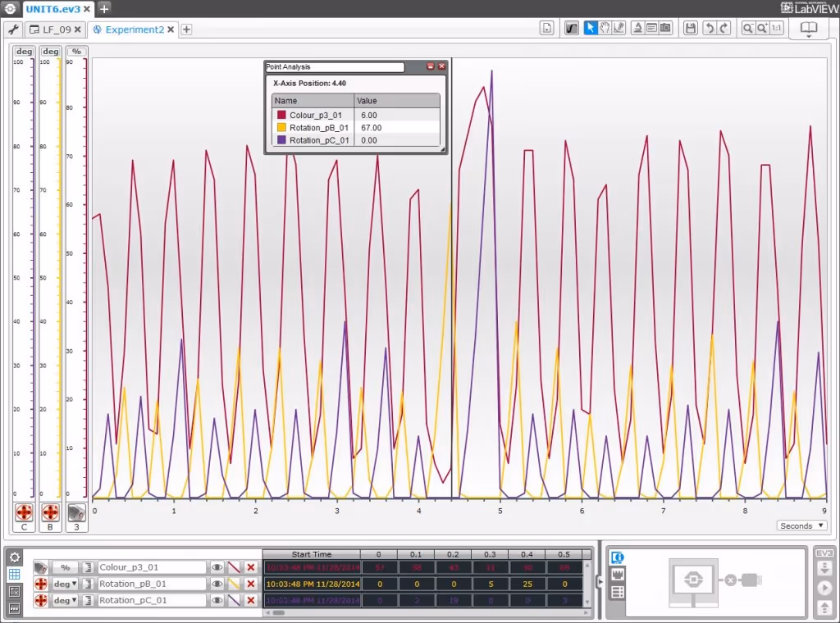Viewport: 840px width, 623px height.
Task: Open the deg unit dropdown for Rotation_pC_01
Action: [x=65, y=600]
